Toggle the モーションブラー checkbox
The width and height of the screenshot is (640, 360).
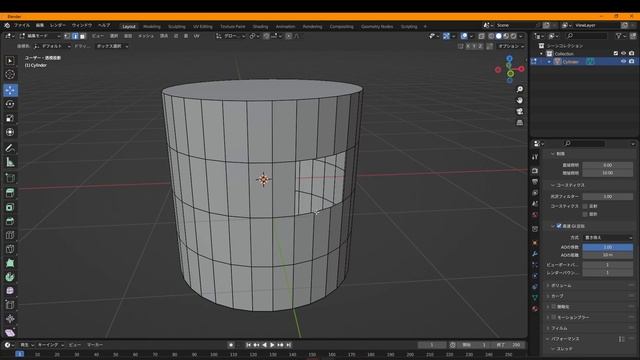click(554, 317)
